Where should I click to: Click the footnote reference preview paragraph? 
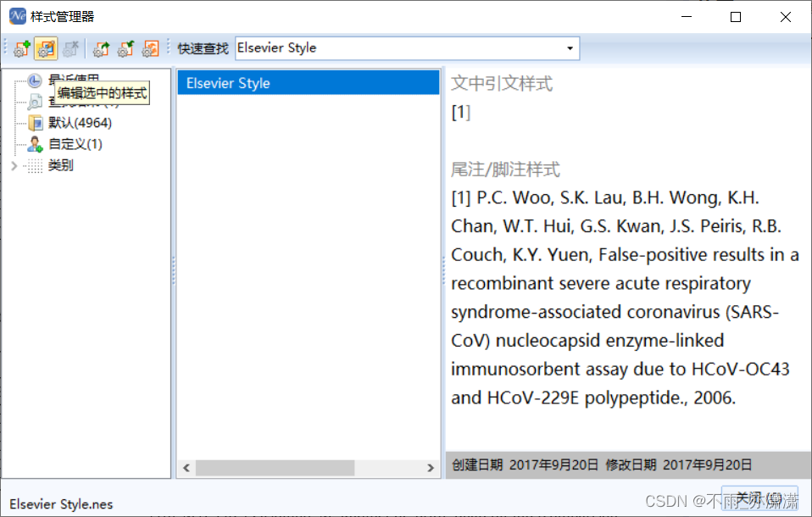[x=625, y=297]
